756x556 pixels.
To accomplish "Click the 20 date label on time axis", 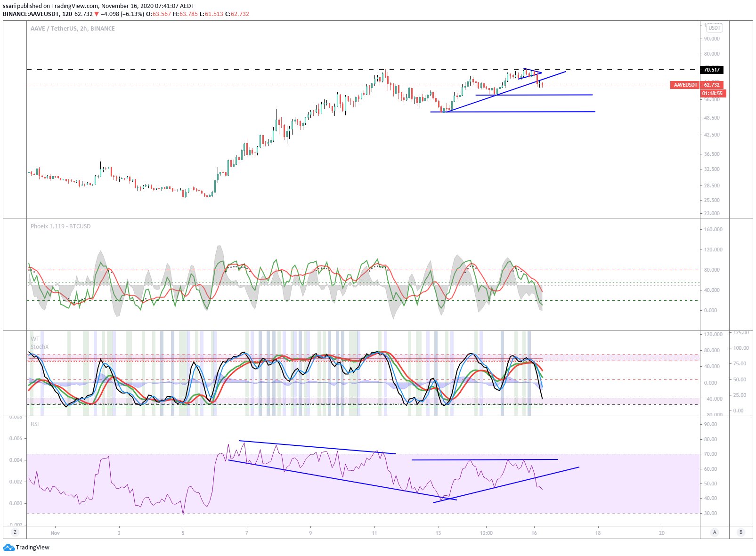I will pos(662,533).
